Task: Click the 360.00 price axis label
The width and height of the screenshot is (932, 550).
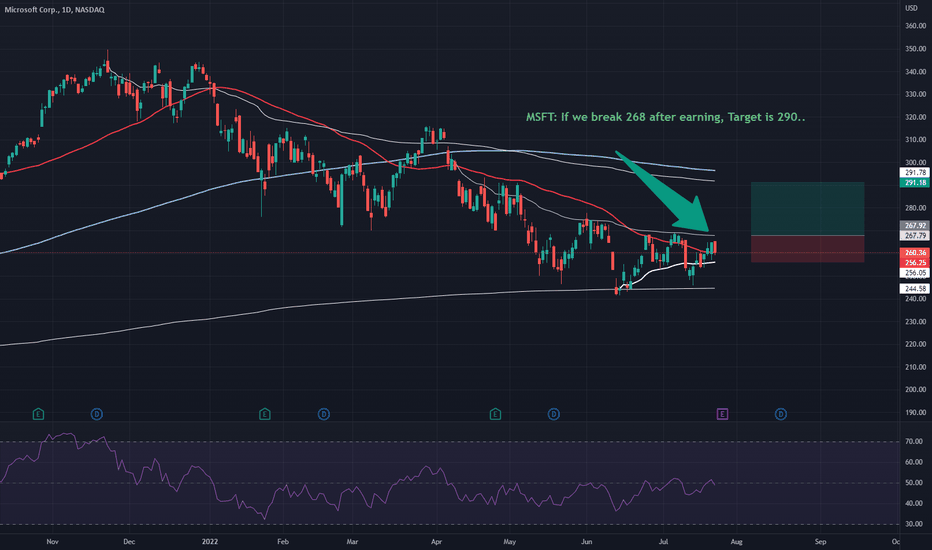Action: (x=915, y=26)
